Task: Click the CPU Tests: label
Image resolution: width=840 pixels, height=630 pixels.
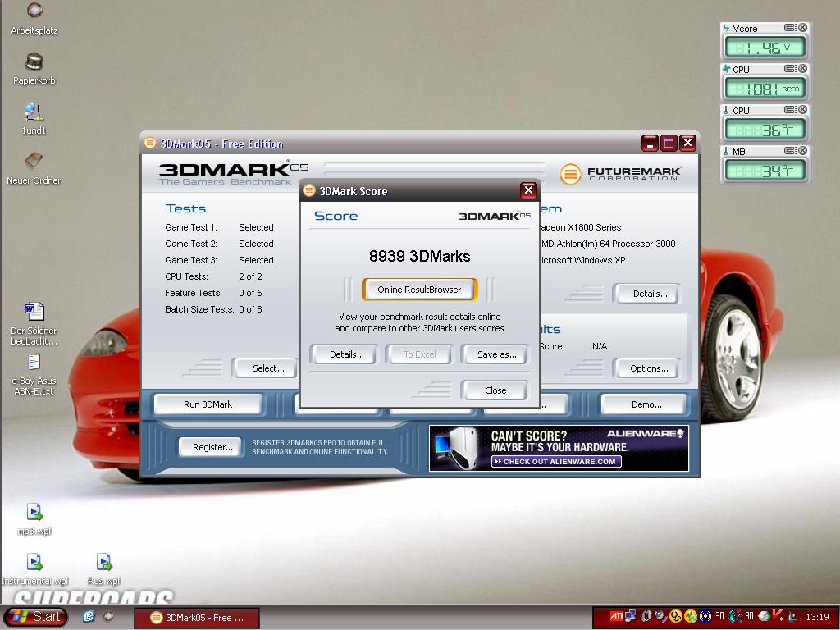Action: click(x=186, y=276)
